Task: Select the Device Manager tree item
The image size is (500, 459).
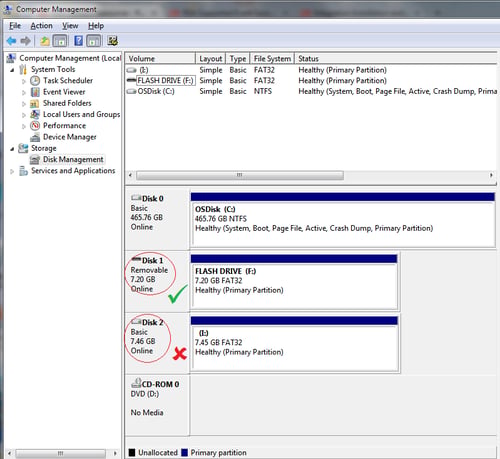Action: click(x=70, y=137)
